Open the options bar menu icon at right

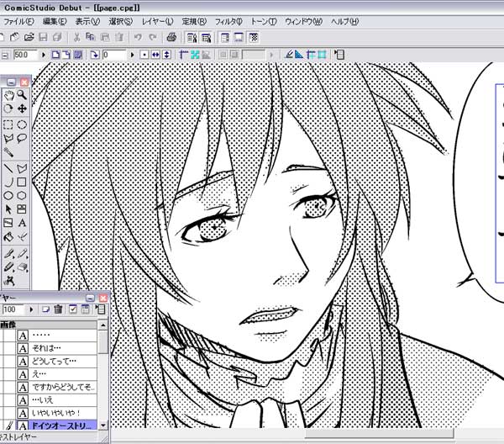(x=339, y=55)
